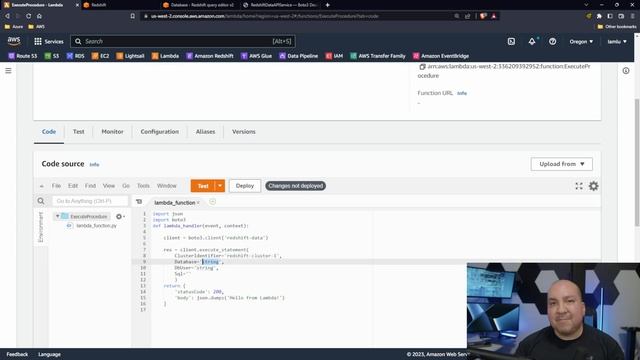
Task: Open the IAM favorites shortcut
Action: [334, 56]
